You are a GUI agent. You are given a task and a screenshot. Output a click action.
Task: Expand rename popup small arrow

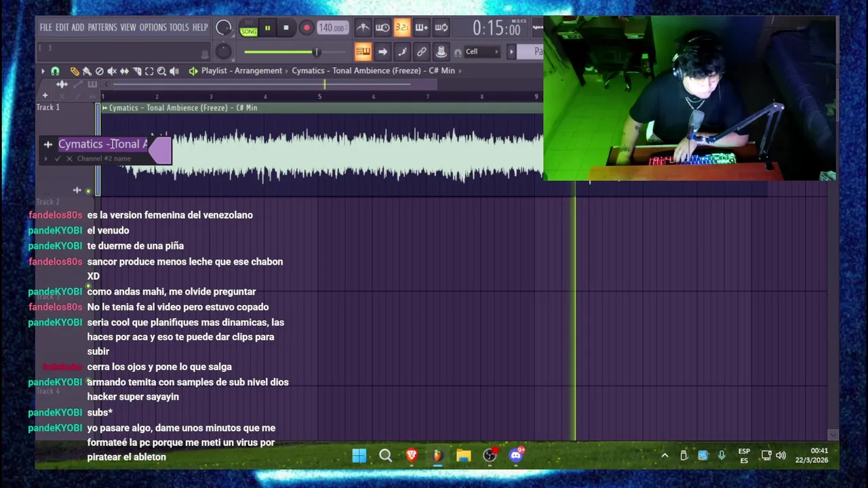click(x=46, y=159)
